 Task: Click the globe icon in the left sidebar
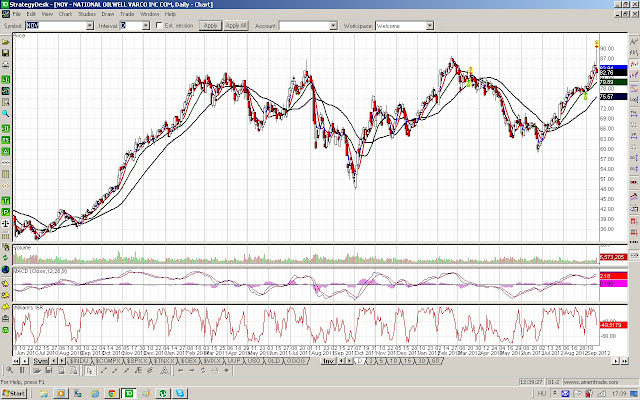[x=6, y=269]
